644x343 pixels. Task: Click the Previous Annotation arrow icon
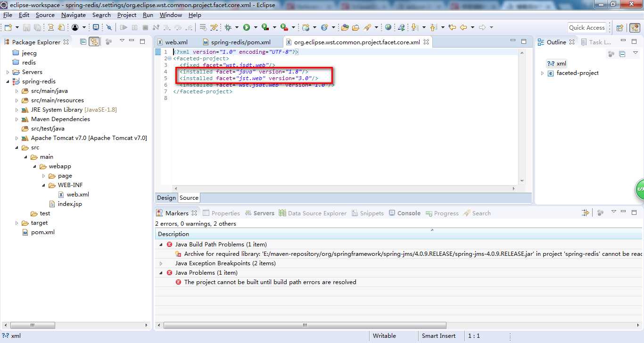[433, 27]
